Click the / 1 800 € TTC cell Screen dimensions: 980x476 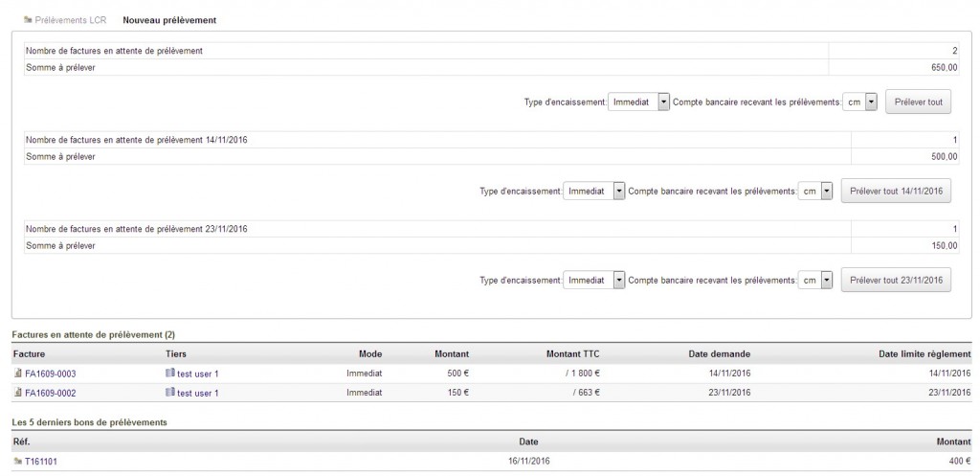coord(582,374)
